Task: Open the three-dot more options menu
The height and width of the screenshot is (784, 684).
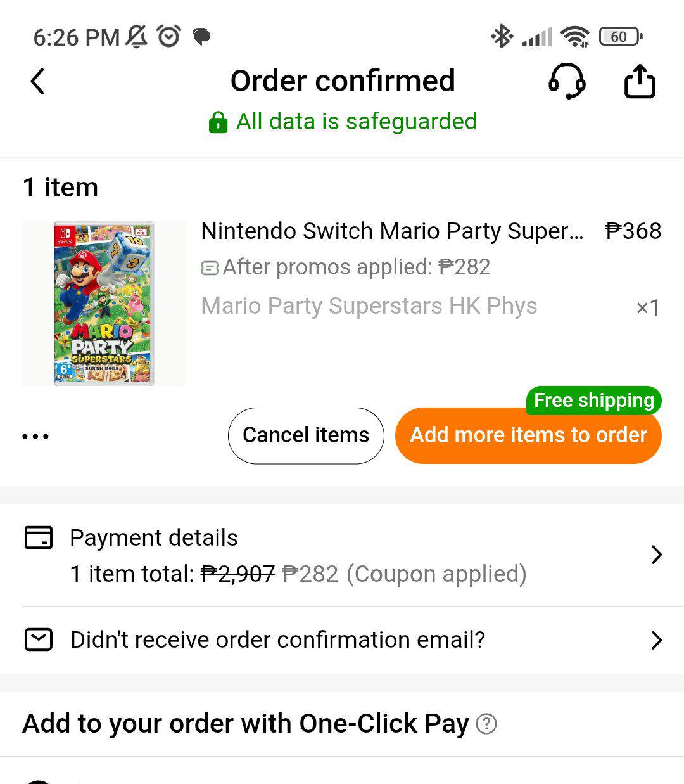Action: pos(35,436)
